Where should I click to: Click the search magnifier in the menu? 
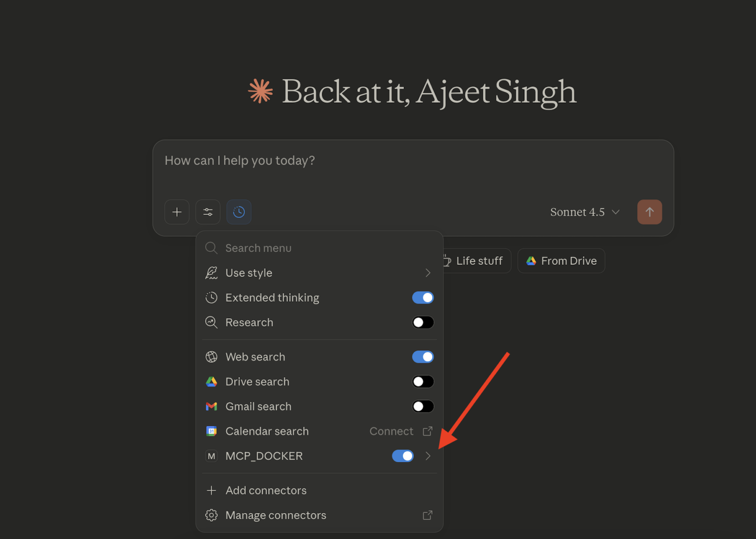tap(211, 248)
